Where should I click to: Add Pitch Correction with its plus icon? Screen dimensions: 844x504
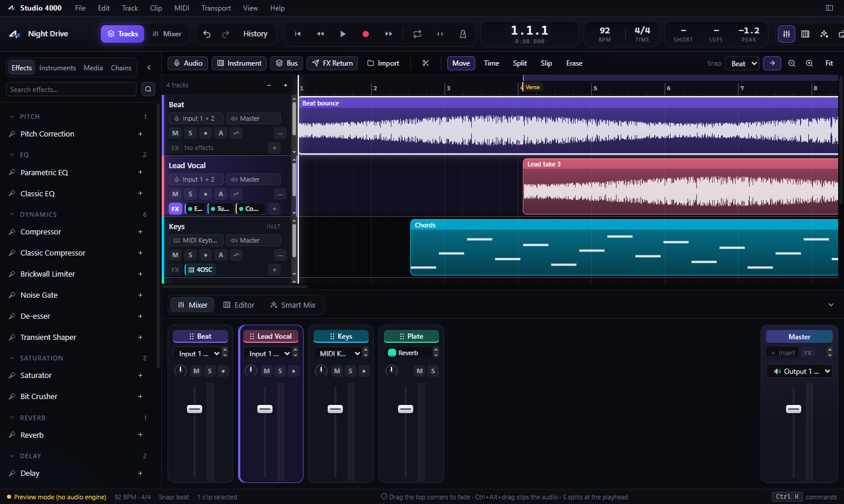click(140, 134)
